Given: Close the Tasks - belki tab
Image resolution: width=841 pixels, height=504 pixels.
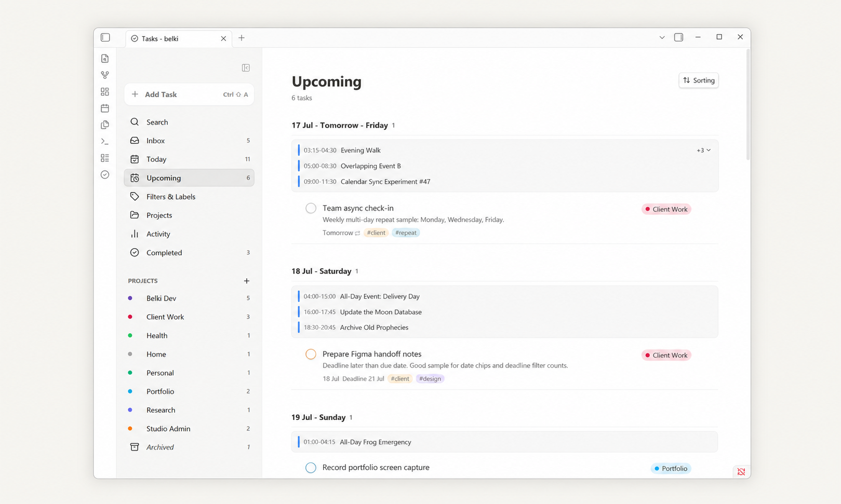Looking at the screenshot, I should (x=223, y=38).
